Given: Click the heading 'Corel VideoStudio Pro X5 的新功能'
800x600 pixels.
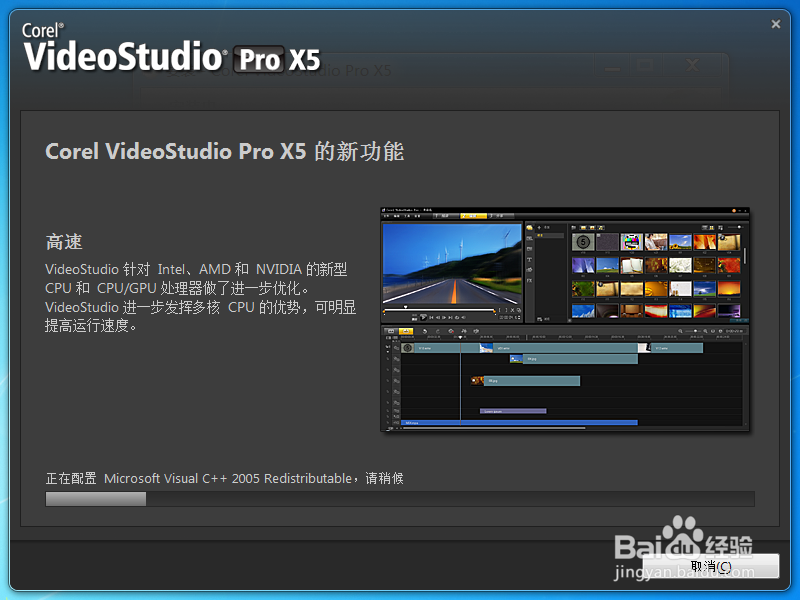Looking at the screenshot, I should pyautogui.click(x=224, y=152).
